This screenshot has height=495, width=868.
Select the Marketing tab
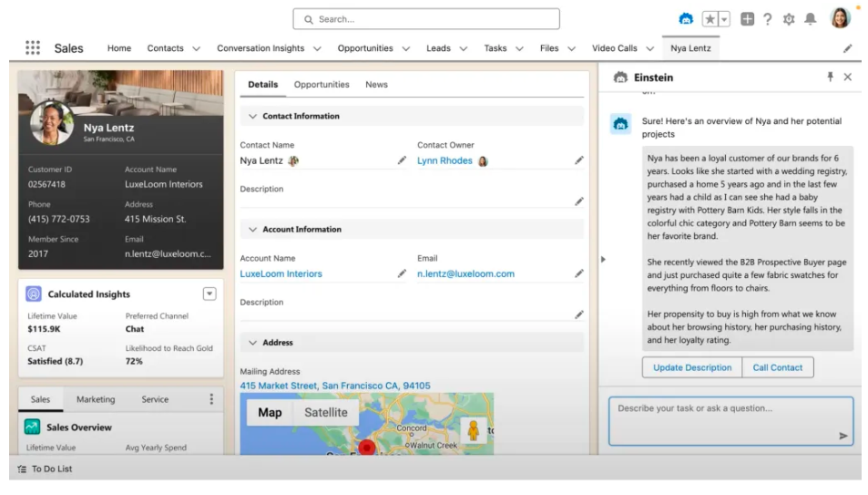click(96, 399)
